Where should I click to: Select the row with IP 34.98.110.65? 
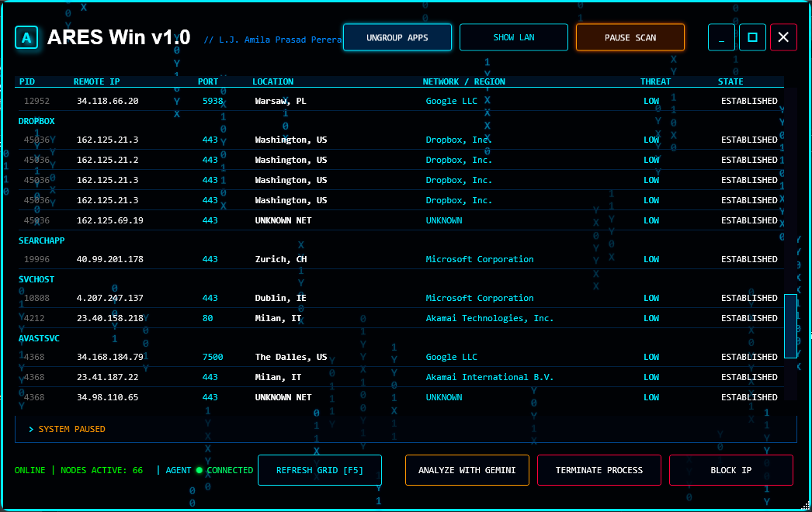coord(401,398)
